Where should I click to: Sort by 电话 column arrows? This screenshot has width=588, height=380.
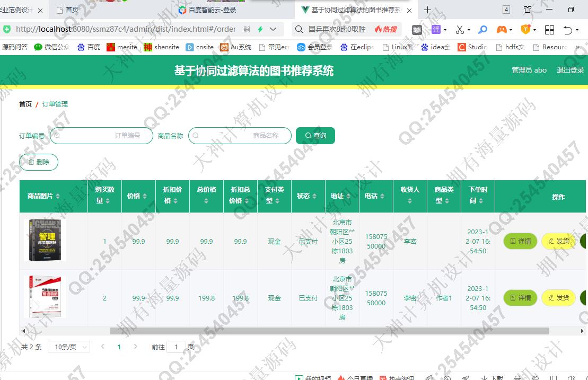click(382, 196)
